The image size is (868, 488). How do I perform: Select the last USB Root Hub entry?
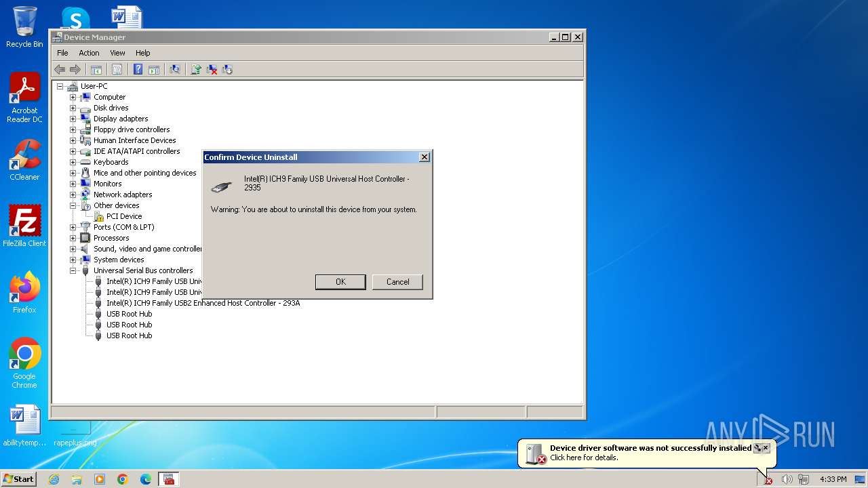tap(129, 335)
